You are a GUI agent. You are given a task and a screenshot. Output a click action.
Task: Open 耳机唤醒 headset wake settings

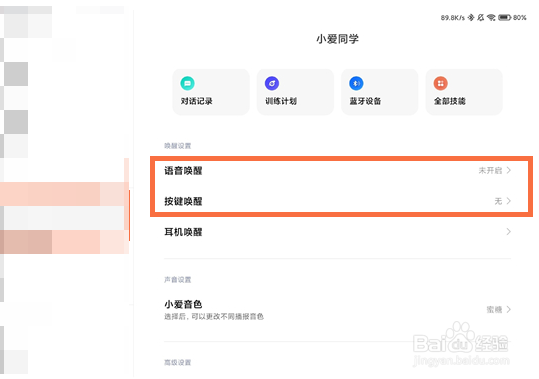[x=338, y=232]
